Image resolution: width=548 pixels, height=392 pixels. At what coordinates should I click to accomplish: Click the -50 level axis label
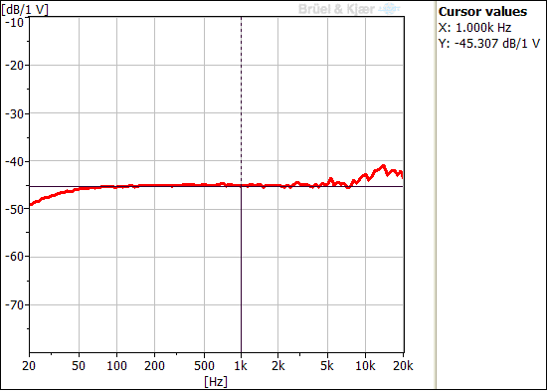pyautogui.click(x=15, y=210)
